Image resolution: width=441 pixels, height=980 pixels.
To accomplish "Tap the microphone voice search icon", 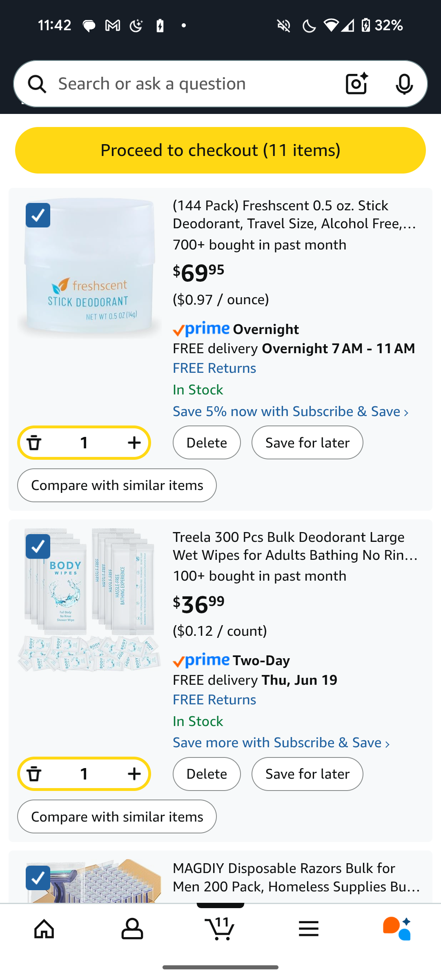I will [x=404, y=84].
